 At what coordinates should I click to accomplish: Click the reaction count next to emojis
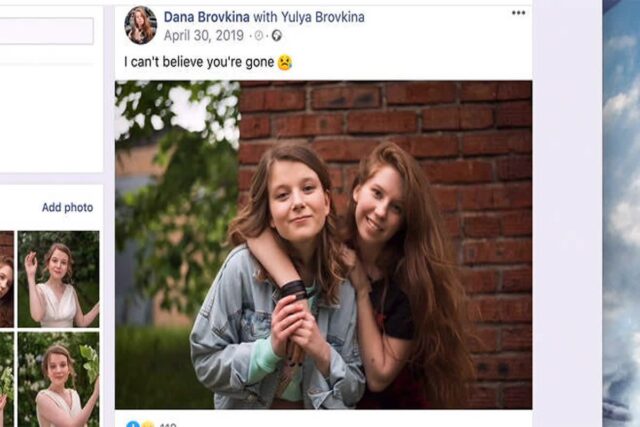click(x=167, y=425)
